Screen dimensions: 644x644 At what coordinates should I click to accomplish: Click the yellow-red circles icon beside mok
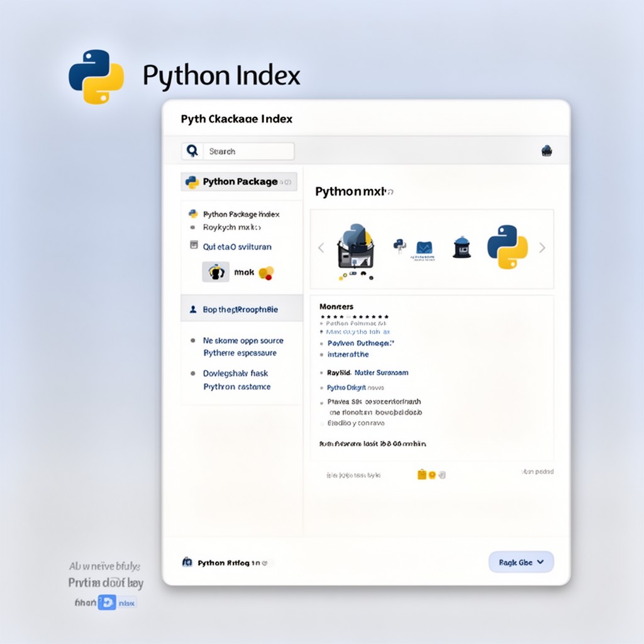point(266,273)
